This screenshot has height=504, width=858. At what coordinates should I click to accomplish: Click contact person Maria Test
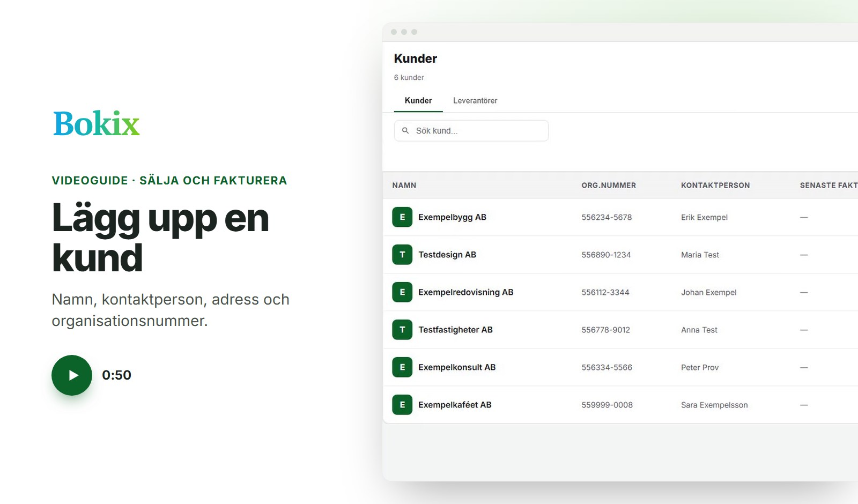(x=700, y=255)
